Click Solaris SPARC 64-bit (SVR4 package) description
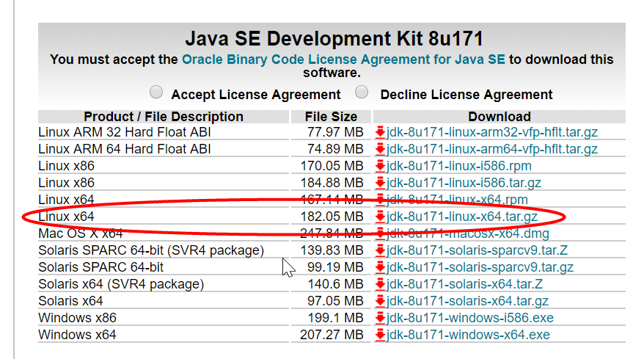The height and width of the screenshot is (359, 644). click(x=151, y=250)
